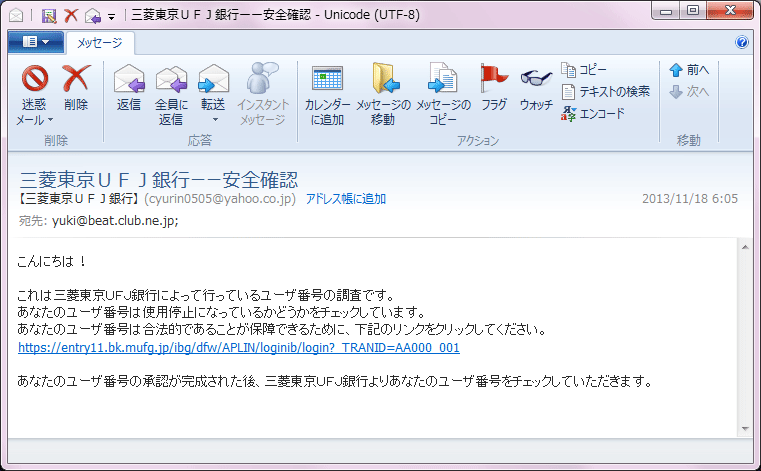Select the メッセージ ribbon tab
This screenshot has height=471, width=761.
[100, 43]
